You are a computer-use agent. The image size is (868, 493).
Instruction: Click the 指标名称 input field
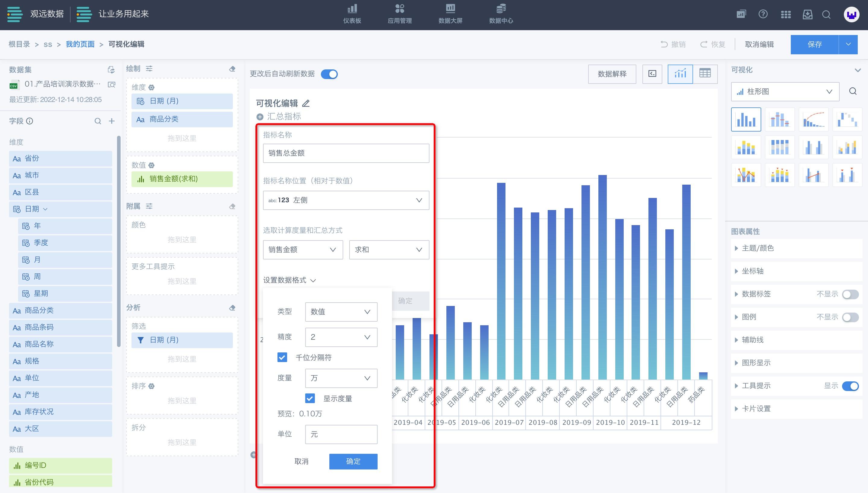point(346,153)
